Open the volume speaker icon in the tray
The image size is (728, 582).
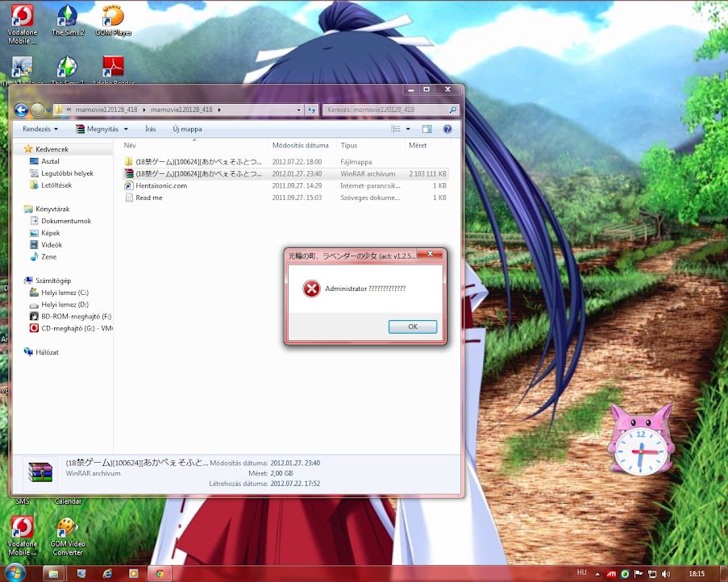(x=666, y=574)
